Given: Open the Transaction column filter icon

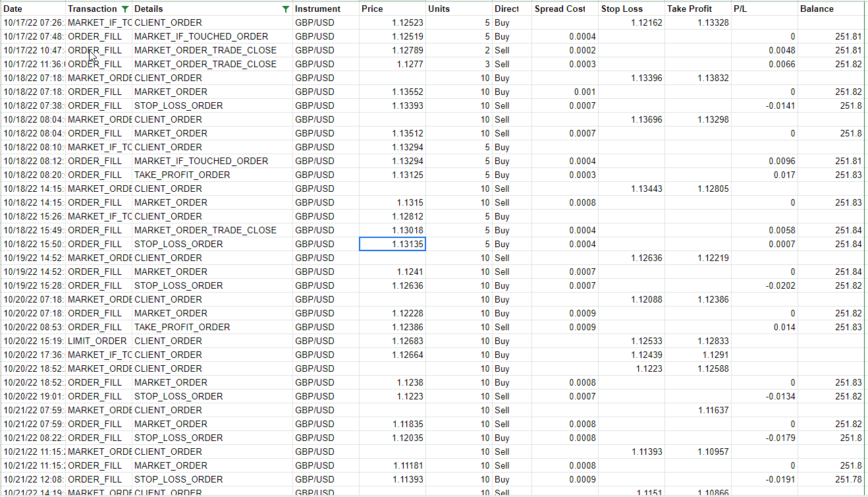Looking at the screenshot, I should point(126,9).
